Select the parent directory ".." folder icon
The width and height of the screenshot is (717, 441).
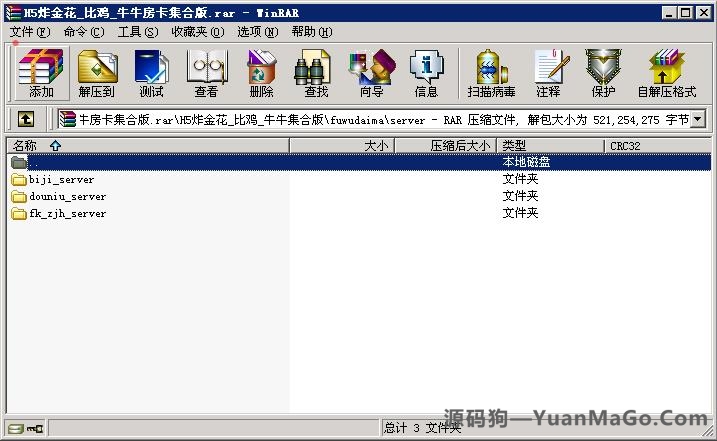(19, 162)
